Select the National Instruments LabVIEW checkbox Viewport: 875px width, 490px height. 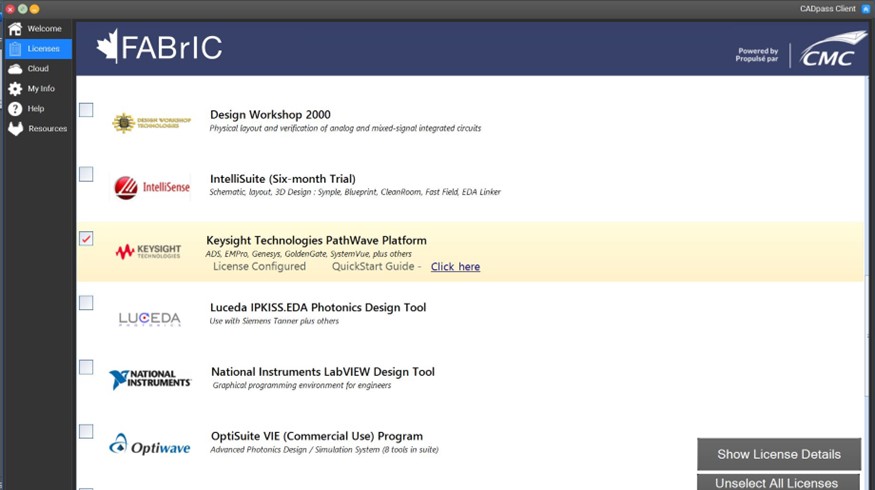86,367
